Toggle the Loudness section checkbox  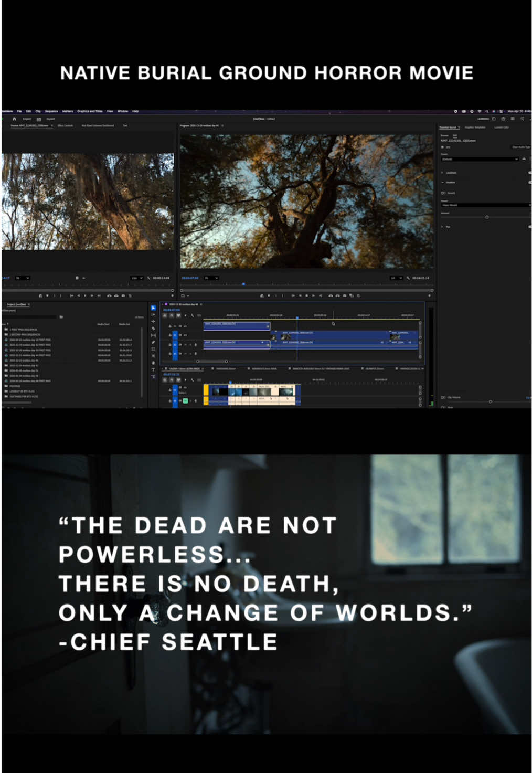[x=529, y=173]
